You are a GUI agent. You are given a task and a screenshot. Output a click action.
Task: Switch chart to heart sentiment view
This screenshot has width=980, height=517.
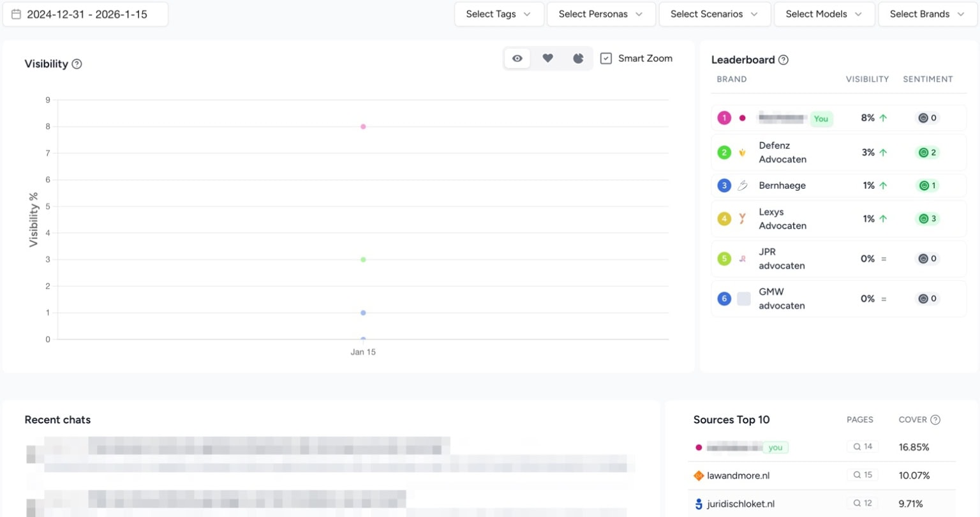point(547,59)
